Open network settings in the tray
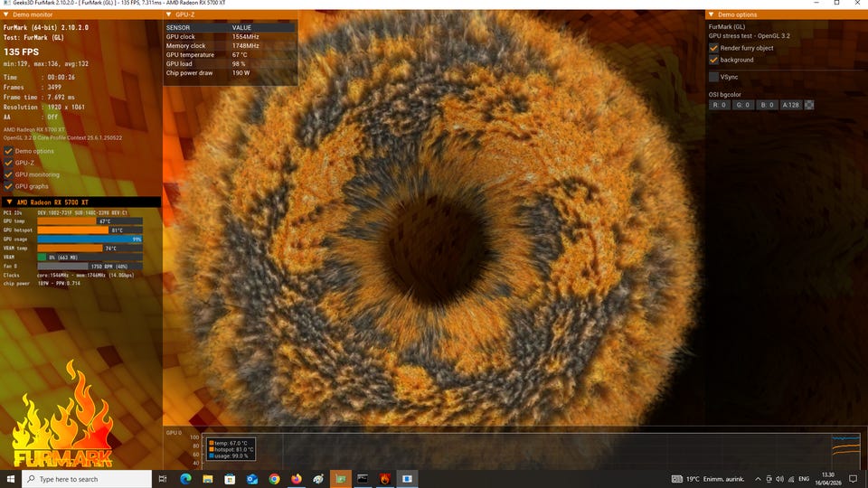The width and height of the screenshot is (868, 488). (791, 479)
